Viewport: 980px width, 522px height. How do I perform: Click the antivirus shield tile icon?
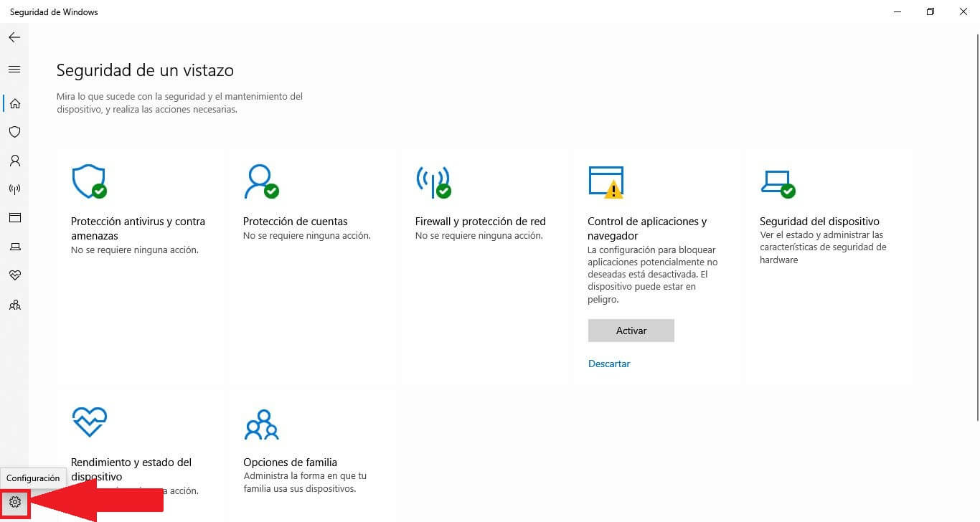point(89,182)
